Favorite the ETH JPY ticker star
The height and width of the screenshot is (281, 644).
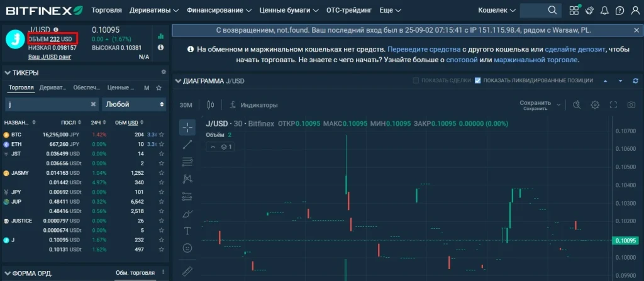pyautogui.click(x=162, y=144)
